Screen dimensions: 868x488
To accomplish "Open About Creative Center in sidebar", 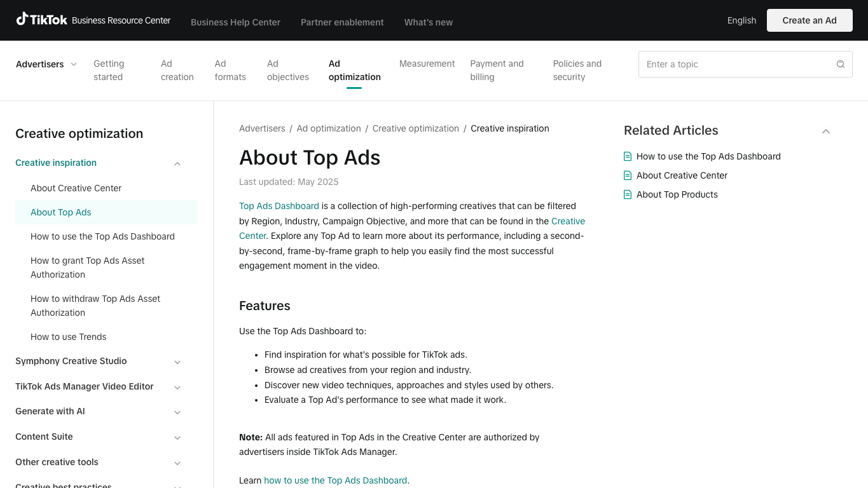I will pyautogui.click(x=76, y=188).
